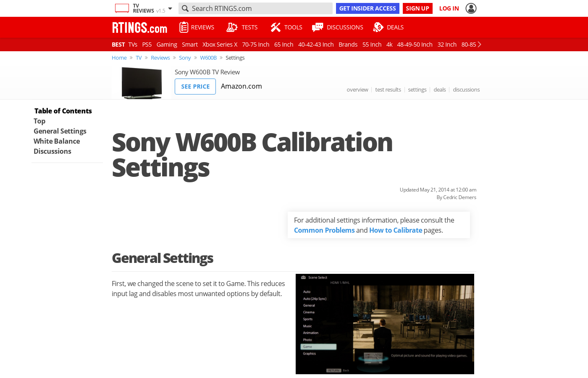Screen dimensions: 588x378
Task: Select the W600B breadcrumb link
Action: click(208, 58)
